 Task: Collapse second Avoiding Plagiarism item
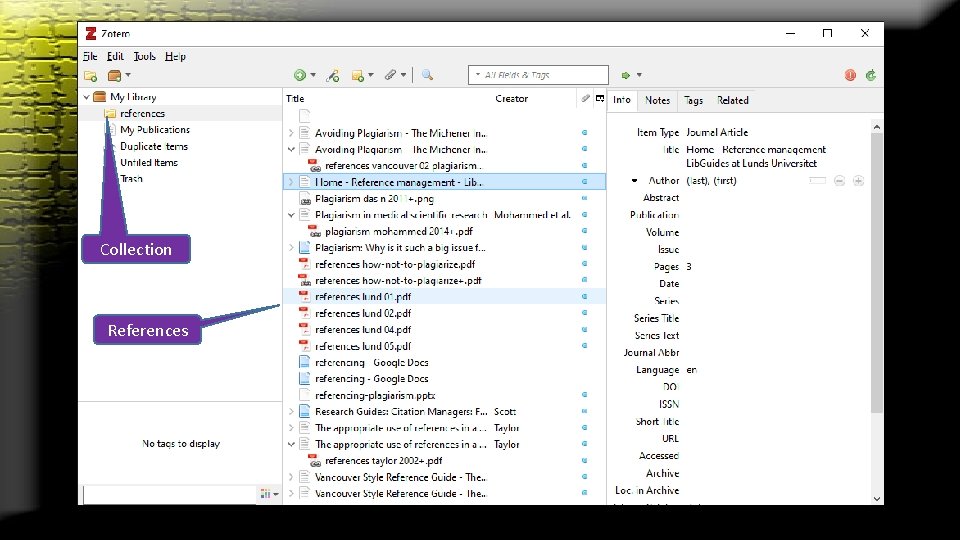click(291, 149)
